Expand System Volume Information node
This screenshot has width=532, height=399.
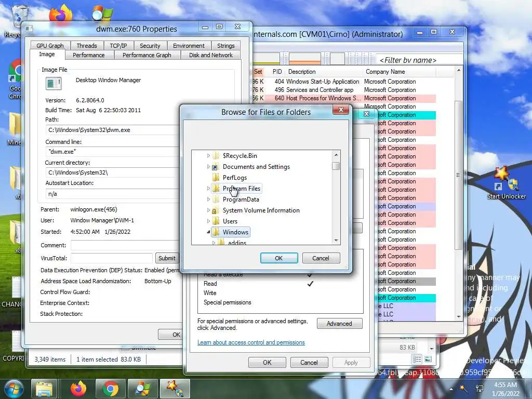coord(208,210)
